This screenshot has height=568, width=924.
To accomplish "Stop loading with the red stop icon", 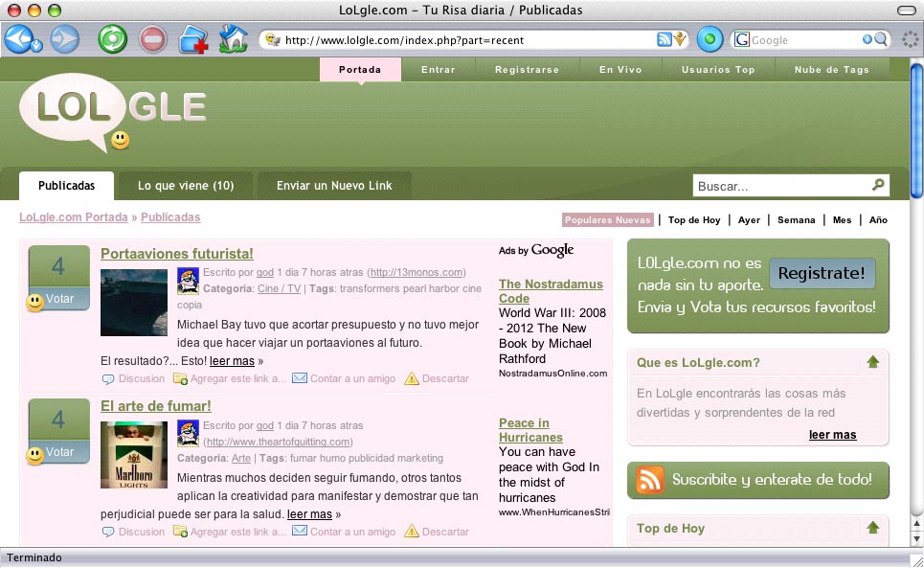I will click(152, 39).
